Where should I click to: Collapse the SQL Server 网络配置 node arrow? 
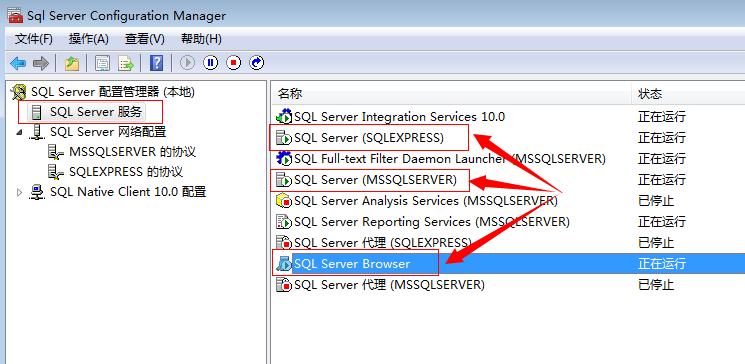(19, 133)
